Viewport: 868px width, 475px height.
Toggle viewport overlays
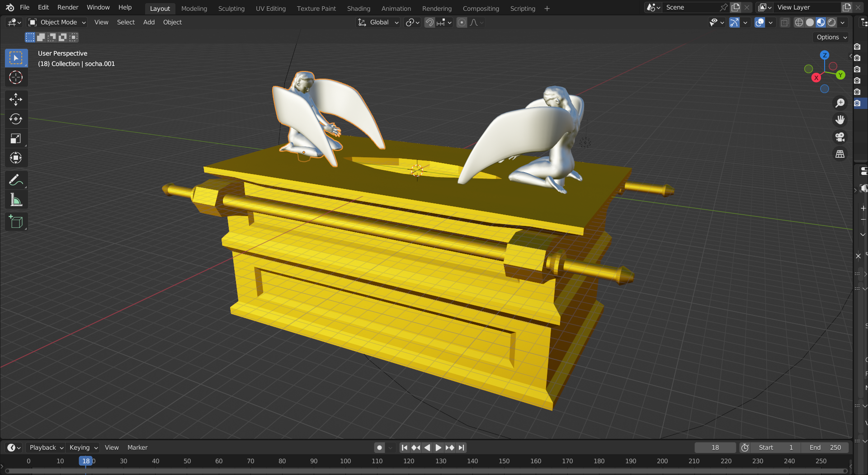coord(759,22)
